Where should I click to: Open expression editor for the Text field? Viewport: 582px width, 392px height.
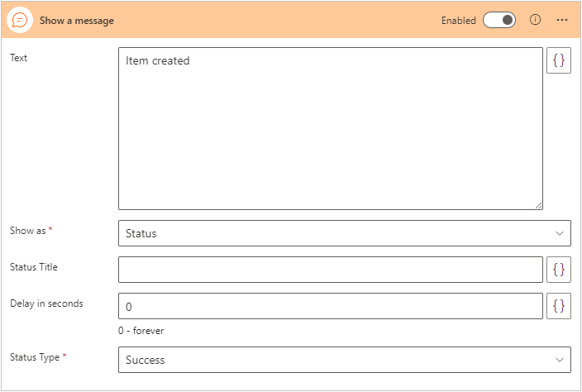point(559,60)
